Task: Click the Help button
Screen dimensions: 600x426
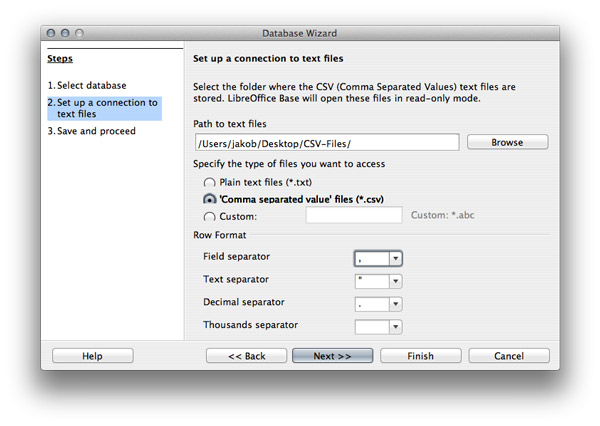Action: pos(92,356)
